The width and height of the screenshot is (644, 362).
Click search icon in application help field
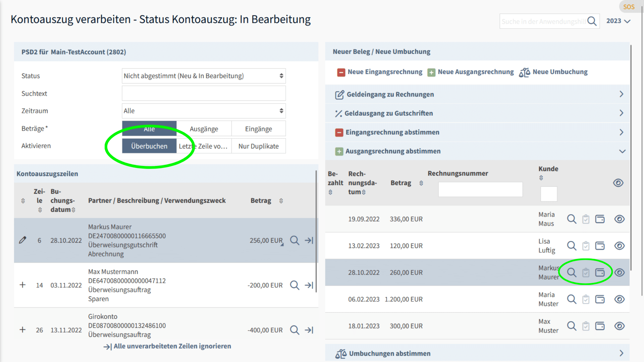(x=592, y=21)
